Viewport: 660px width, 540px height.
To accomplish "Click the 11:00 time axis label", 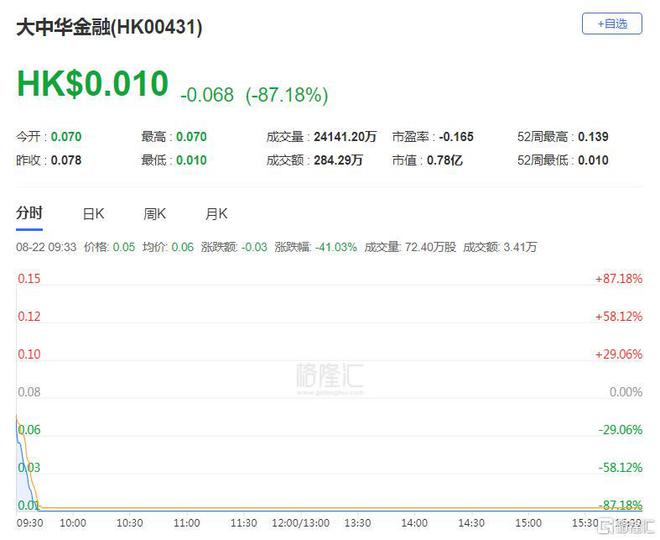I will coord(186,523).
